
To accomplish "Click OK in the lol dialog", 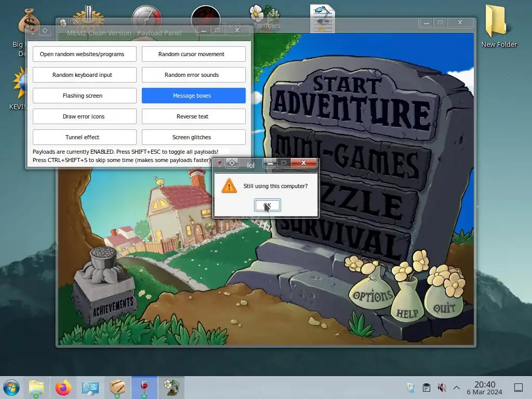I will [268, 205].
